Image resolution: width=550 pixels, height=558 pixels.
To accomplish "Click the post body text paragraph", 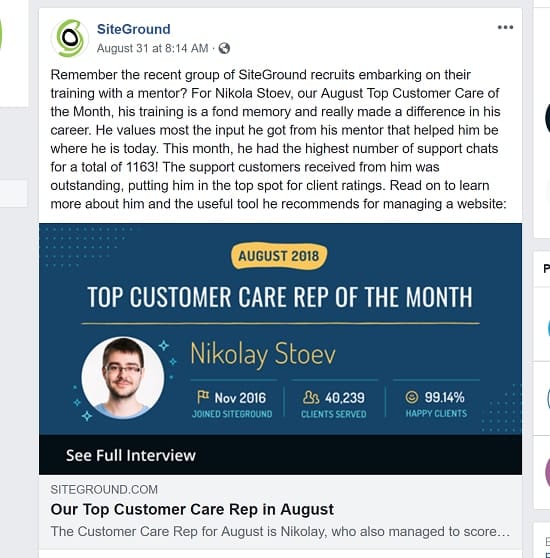I will pyautogui.click(x=278, y=139).
